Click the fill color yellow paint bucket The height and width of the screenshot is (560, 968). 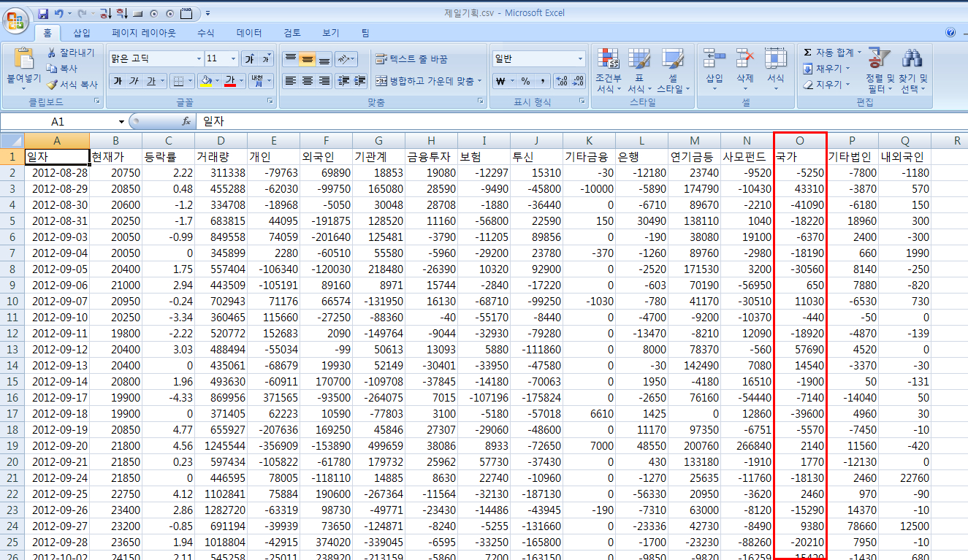point(205,81)
